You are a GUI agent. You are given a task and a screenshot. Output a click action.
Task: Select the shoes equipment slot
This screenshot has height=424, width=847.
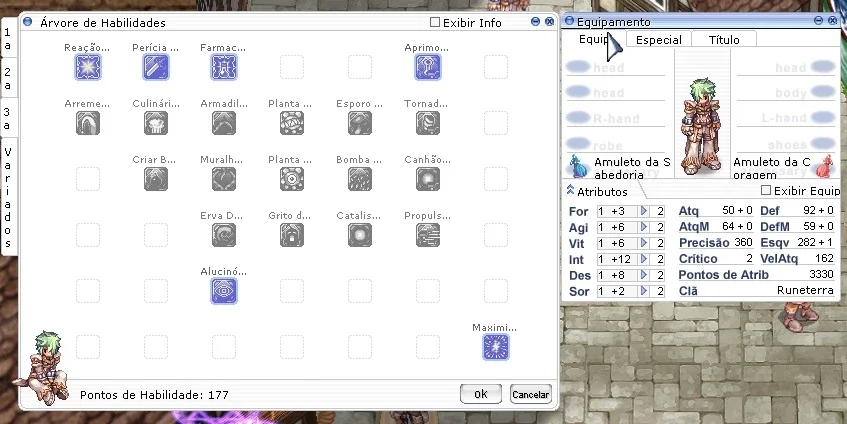(788, 144)
